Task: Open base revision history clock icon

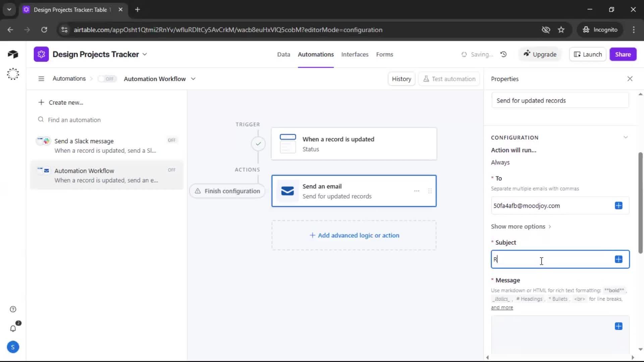Action: click(x=503, y=54)
